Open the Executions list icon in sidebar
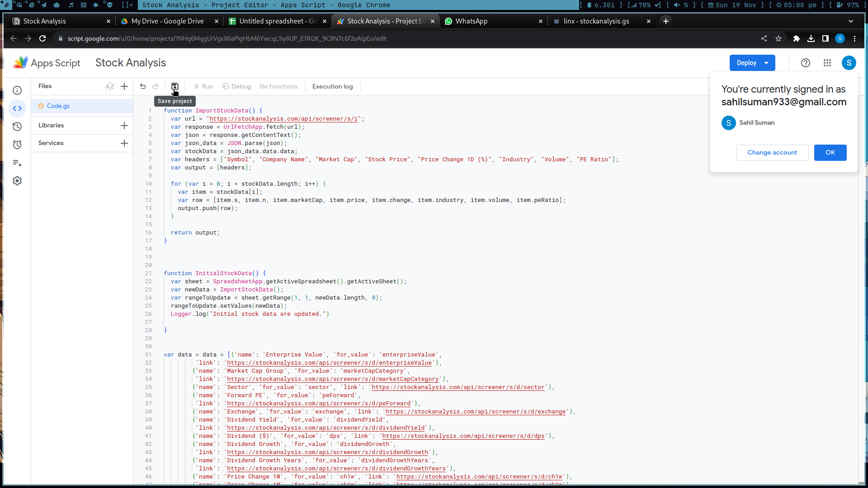 pyautogui.click(x=17, y=163)
